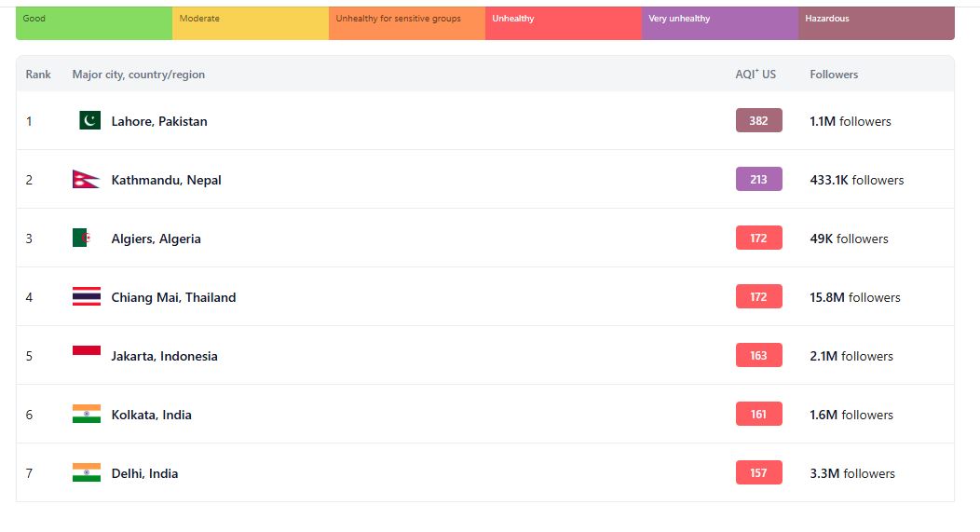This screenshot has height=532, width=980.
Task: Click the 157 AQI badge for Delhi
Action: tap(758, 473)
